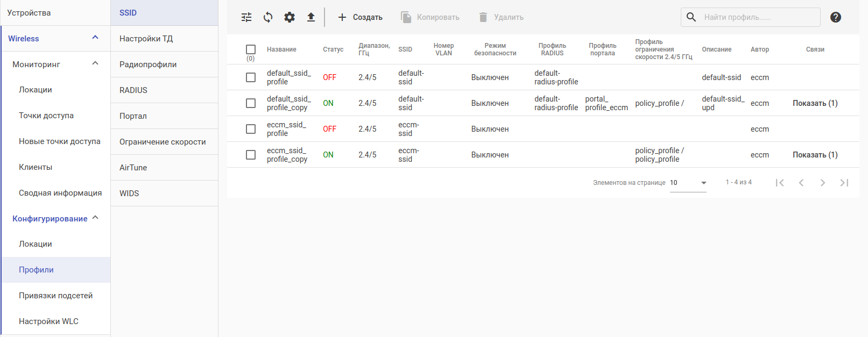The width and height of the screenshot is (868, 337).
Task: Open the gear settings icon
Action: pyautogui.click(x=290, y=17)
